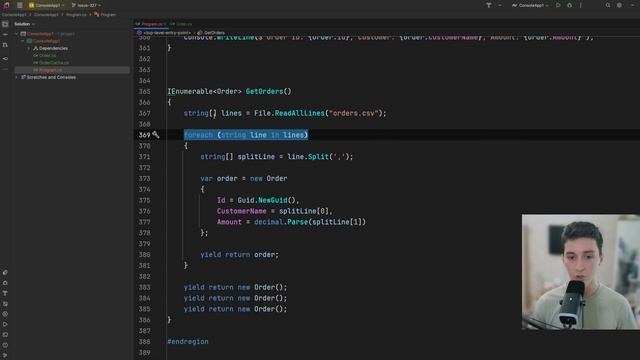This screenshot has height=360, width=640.
Task: Open the settings gear icon
Action: 619,5
